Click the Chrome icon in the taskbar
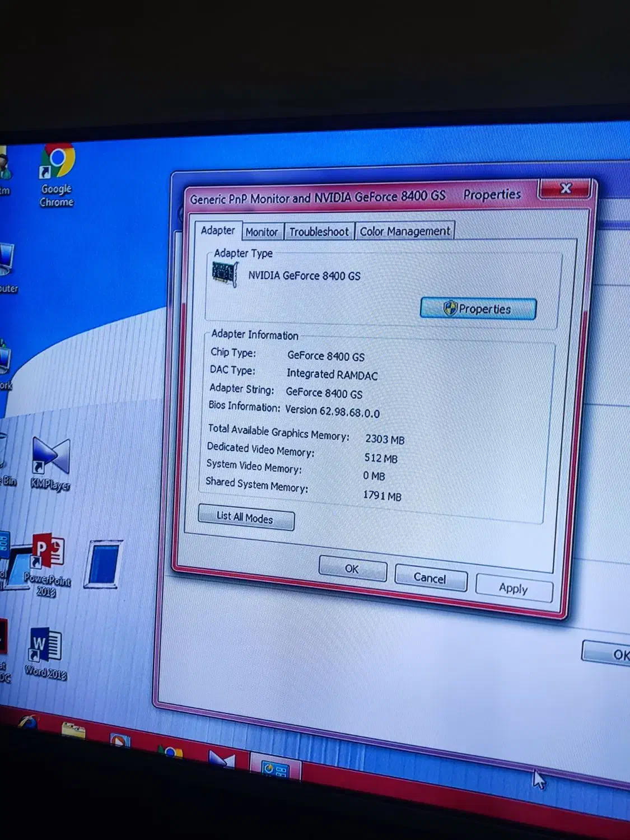This screenshot has height=840, width=630. click(171, 752)
